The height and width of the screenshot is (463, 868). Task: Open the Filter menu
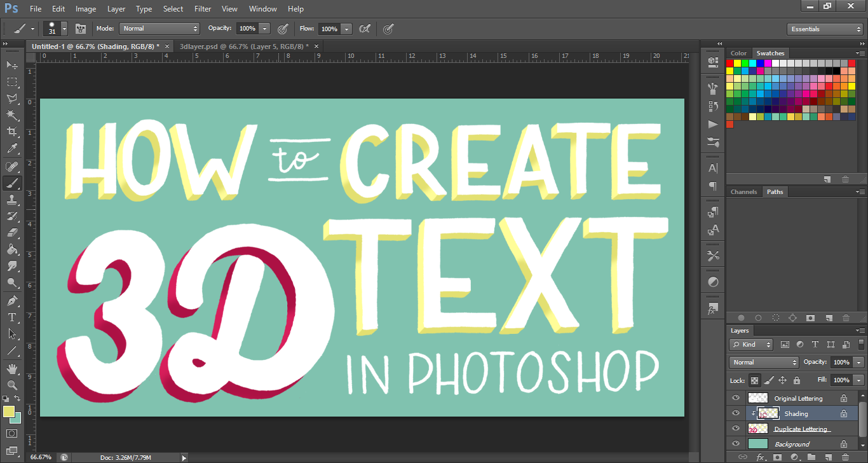(203, 9)
